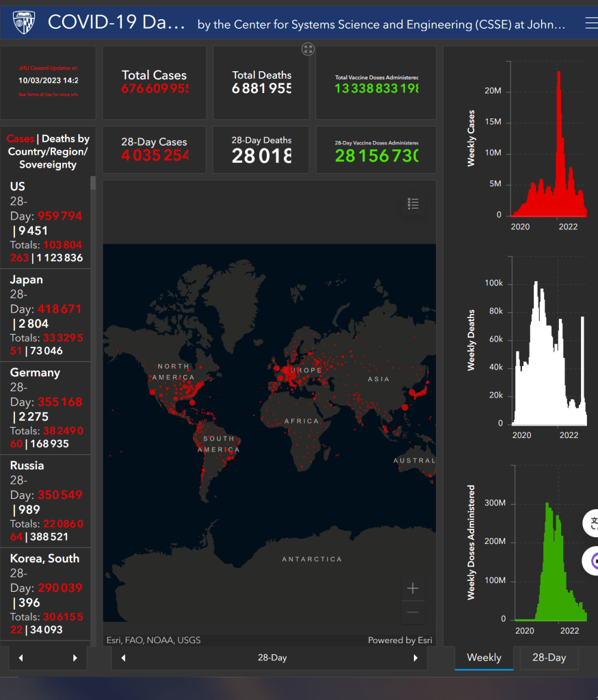Click the Powered by Esri link
Image resolution: width=598 pixels, height=700 pixels.
[x=400, y=640]
